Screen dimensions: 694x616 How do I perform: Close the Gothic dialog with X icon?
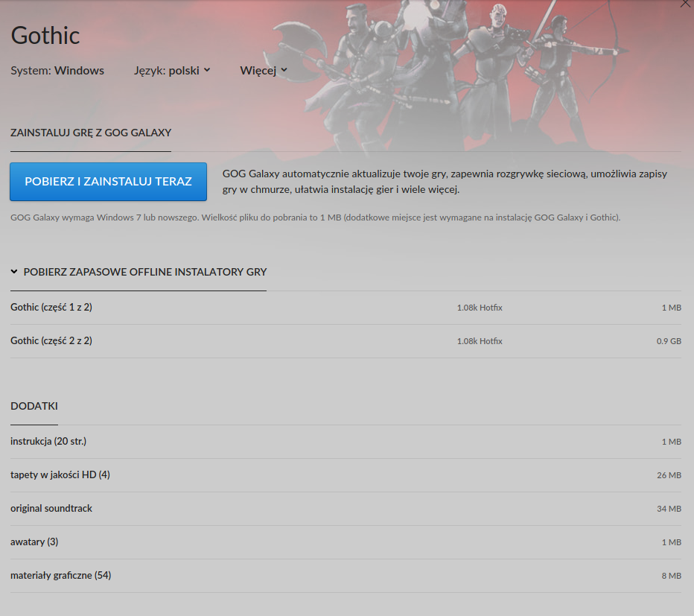[x=685, y=4]
